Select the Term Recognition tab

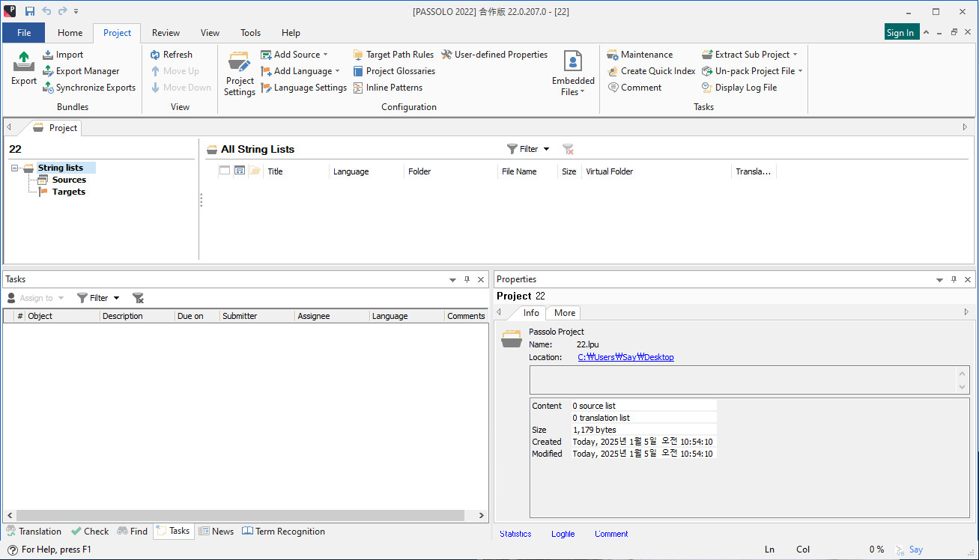click(283, 532)
